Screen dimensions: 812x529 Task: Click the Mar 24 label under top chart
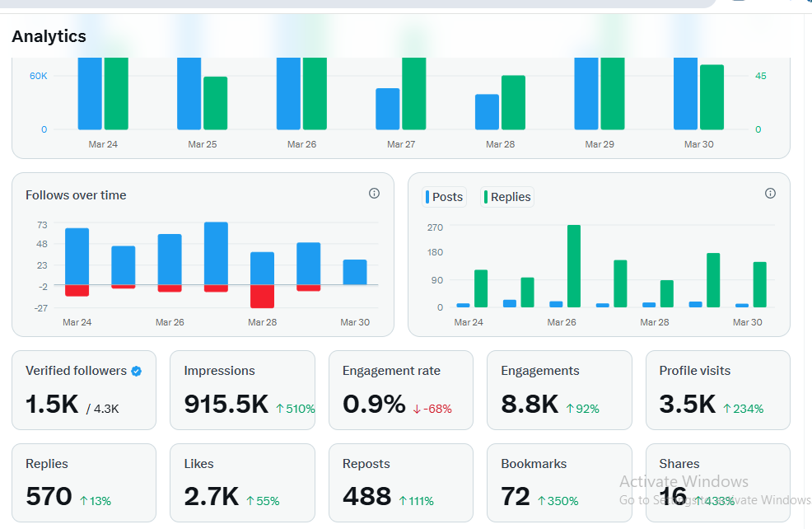103,144
